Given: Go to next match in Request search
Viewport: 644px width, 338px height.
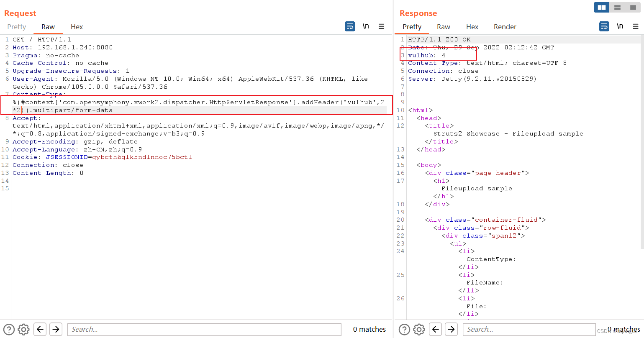Looking at the screenshot, I should 56,329.
